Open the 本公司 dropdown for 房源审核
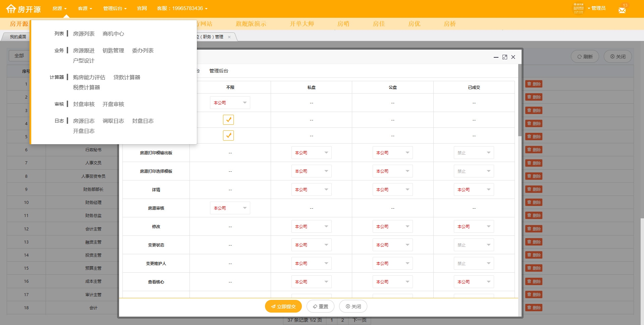This screenshot has height=325, width=644. click(230, 208)
